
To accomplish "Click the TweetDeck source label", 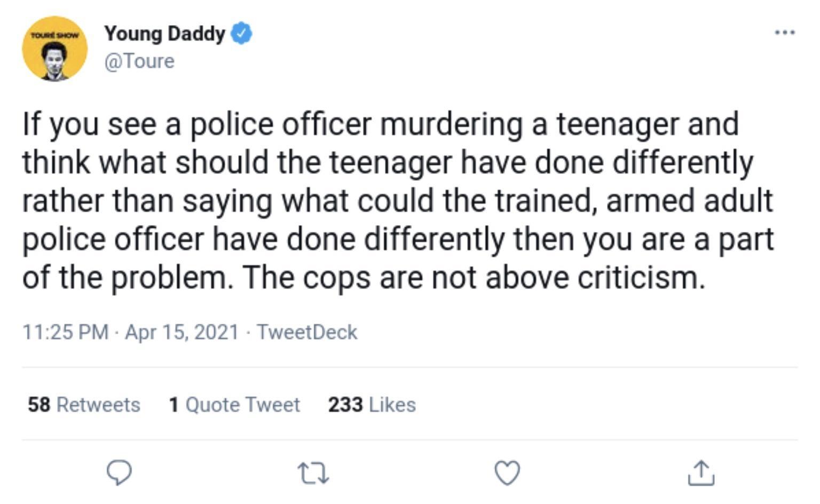I will pos(307,332).
